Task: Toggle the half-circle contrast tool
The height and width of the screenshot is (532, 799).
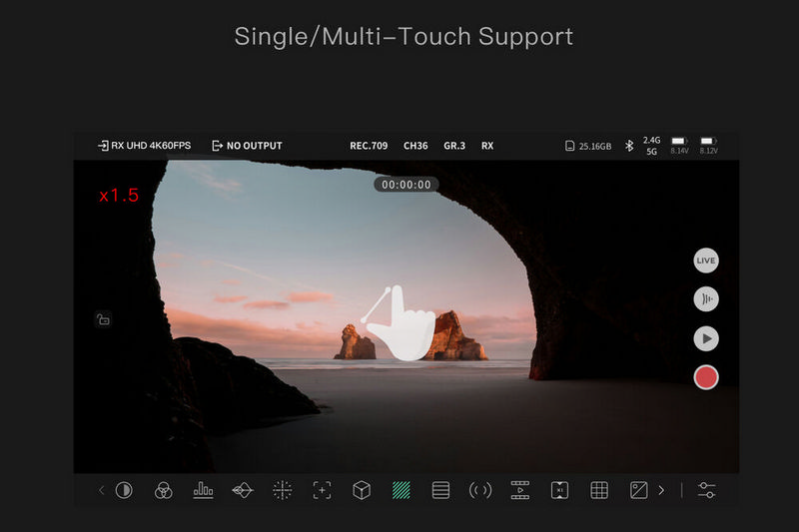Action: (124, 490)
